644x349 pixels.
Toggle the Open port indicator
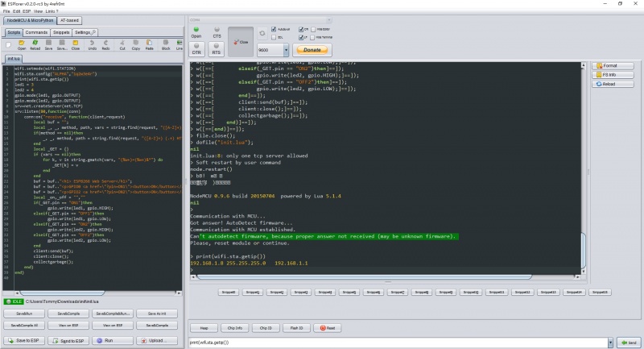[x=196, y=32]
